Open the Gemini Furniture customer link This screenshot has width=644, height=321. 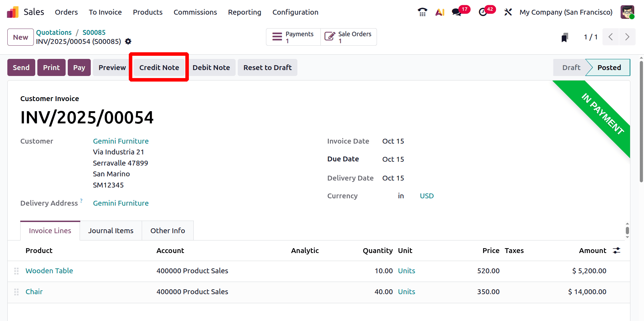(120, 141)
